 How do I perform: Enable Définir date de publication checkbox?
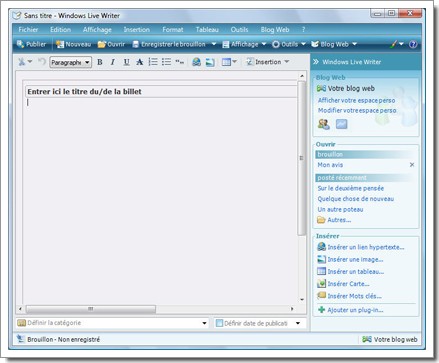click(x=219, y=323)
